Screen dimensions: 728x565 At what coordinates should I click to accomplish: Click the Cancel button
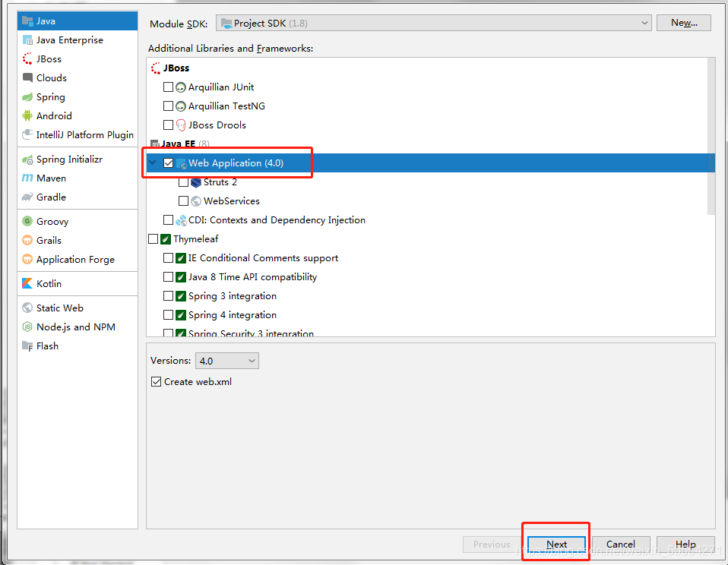click(x=621, y=544)
